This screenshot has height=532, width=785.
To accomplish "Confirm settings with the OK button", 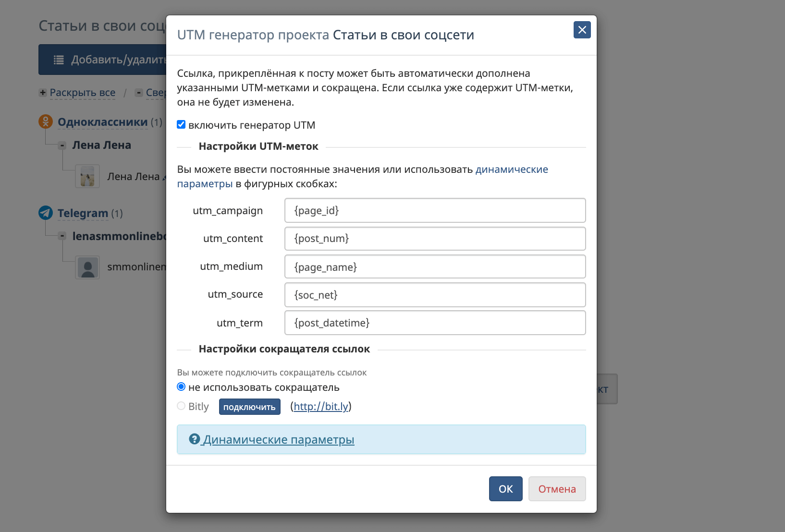I will (x=505, y=489).
